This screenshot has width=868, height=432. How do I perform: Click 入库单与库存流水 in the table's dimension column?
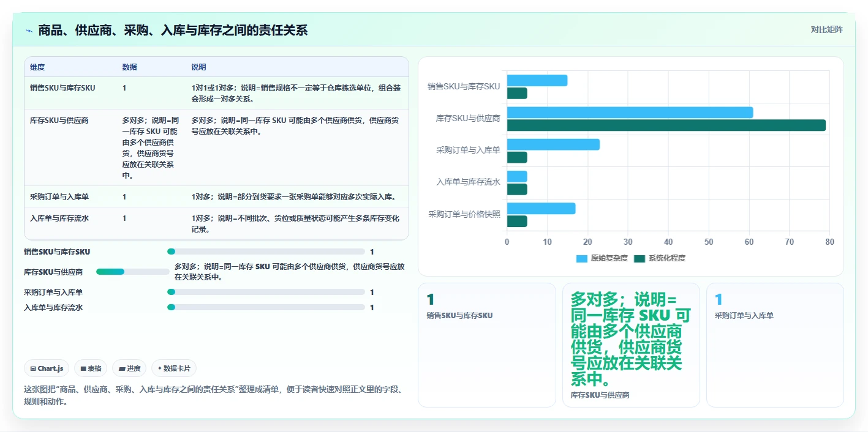59,218
